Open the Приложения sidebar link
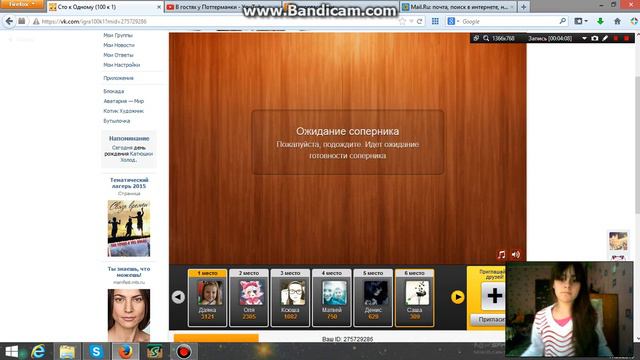The height and width of the screenshot is (360, 640). click(x=118, y=78)
